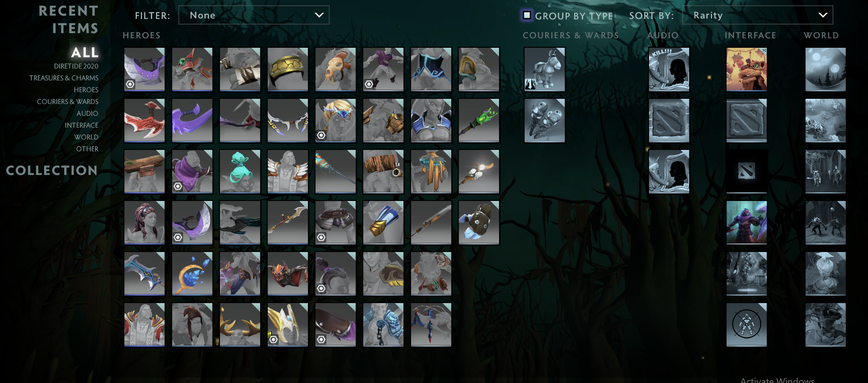Open the Filter dropdown set to None
This screenshot has width=868, height=383.
pos(254,15)
